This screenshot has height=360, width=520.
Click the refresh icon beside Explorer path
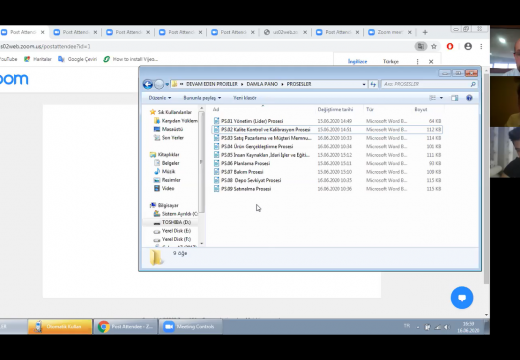[373, 84]
